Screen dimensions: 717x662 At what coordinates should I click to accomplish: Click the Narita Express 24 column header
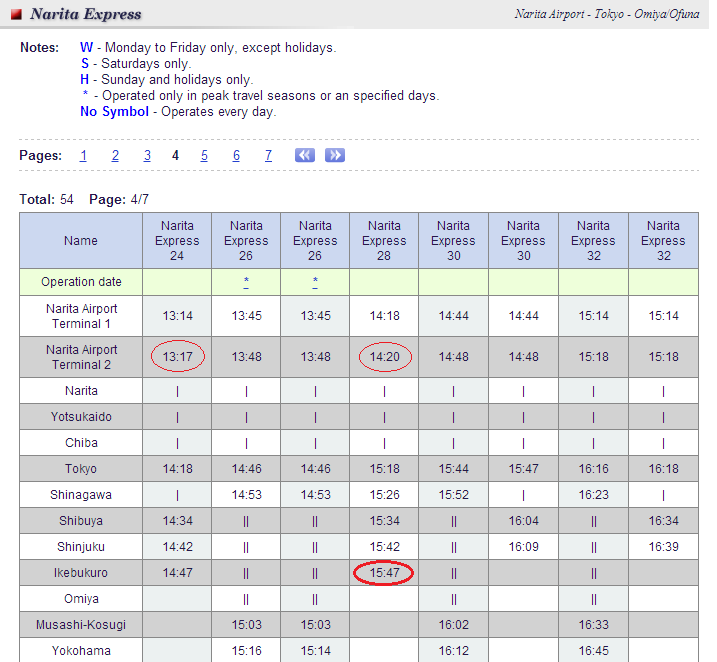pos(177,240)
